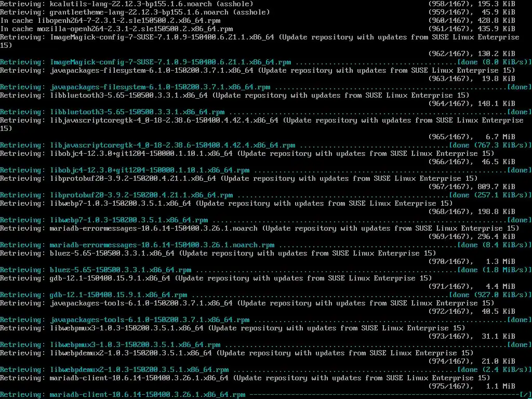The height and width of the screenshot is (399, 532).
Task: Click the cyan libbluetooth3-5.65 .rpm filename
Action: pos(137,112)
